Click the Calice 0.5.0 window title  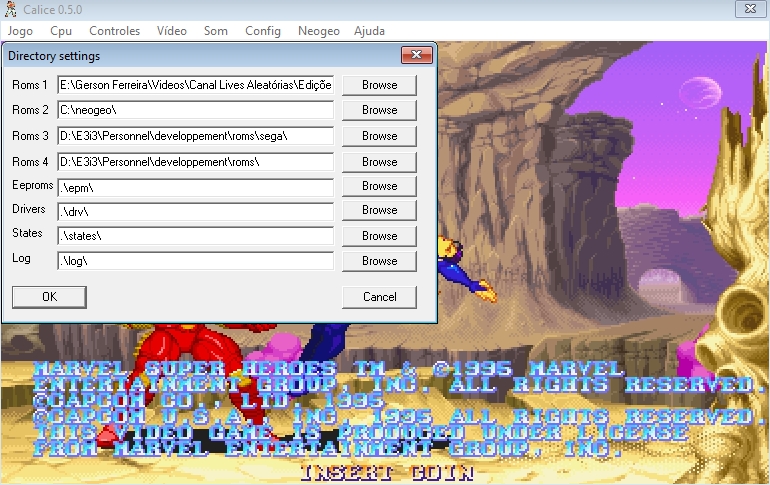(53, 9)
